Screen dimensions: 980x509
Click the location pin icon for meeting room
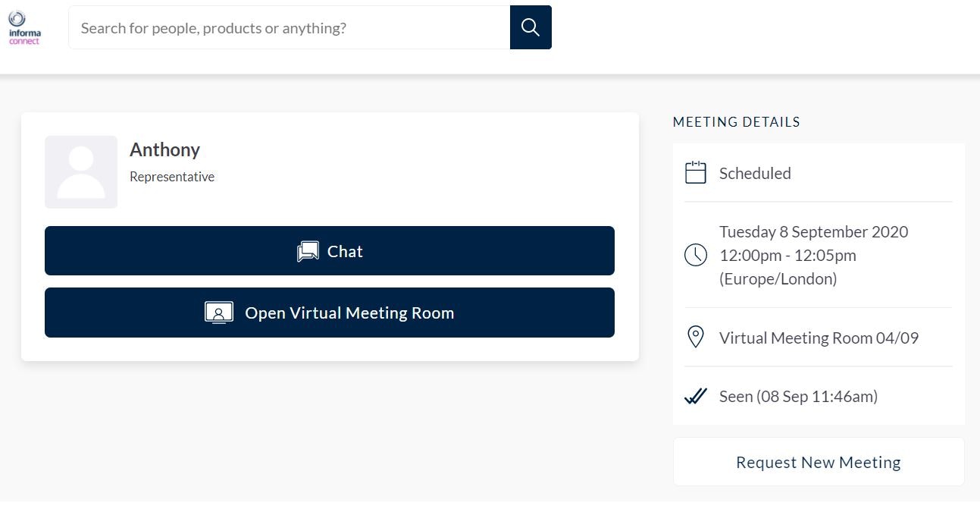point(695,338)
